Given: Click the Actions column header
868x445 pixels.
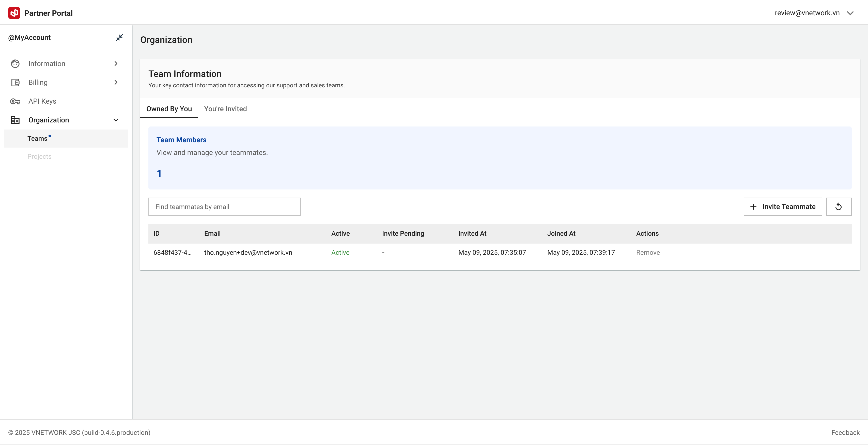Looking at the screenshot, I should coord(647,233).
